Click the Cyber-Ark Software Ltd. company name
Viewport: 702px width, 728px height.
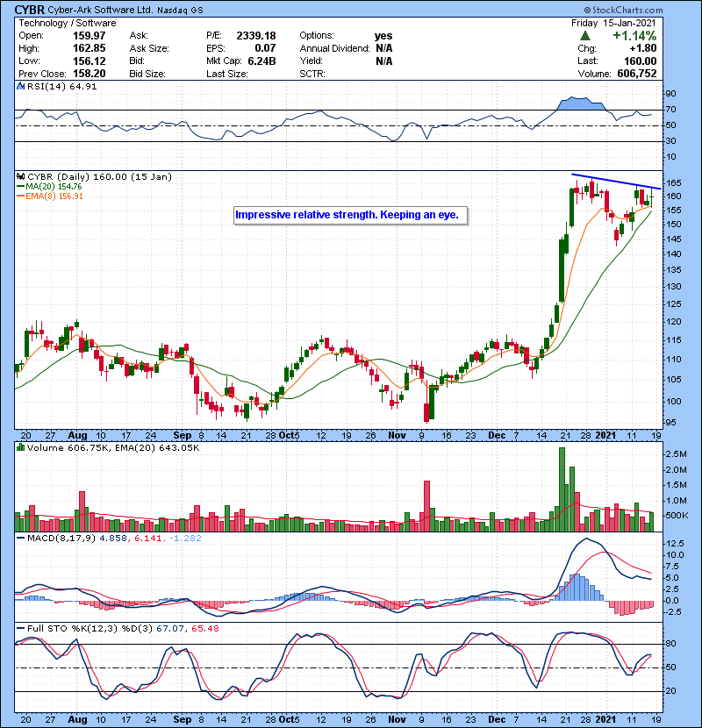point(100,10)
